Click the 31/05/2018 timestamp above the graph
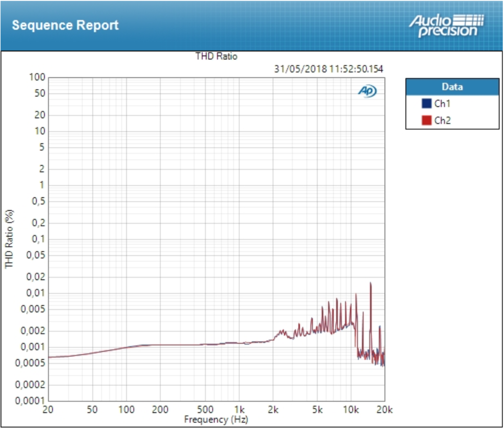The width and height of the screenshot is (504, 428). pyautogui.click(x=328, y=69)
